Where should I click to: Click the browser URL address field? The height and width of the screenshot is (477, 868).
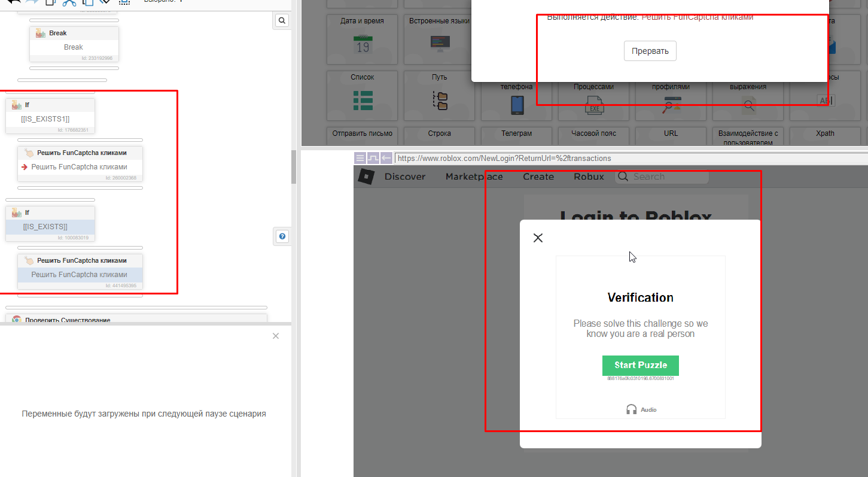[x=598, y=159]
